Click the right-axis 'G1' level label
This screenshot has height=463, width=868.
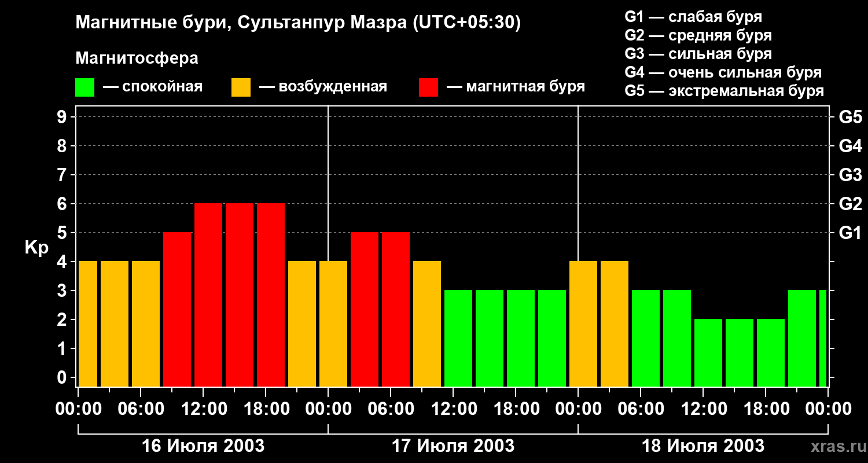tap(851, 233)
